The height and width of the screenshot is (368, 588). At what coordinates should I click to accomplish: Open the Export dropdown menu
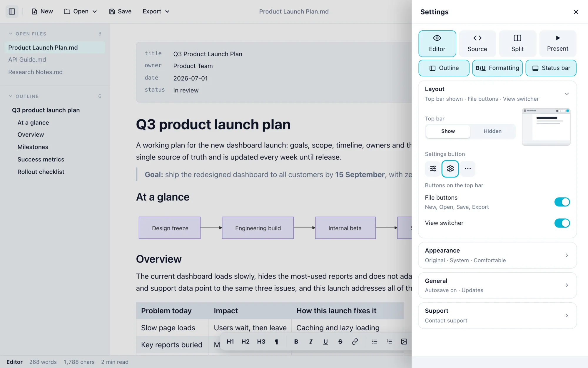[156, 11]
